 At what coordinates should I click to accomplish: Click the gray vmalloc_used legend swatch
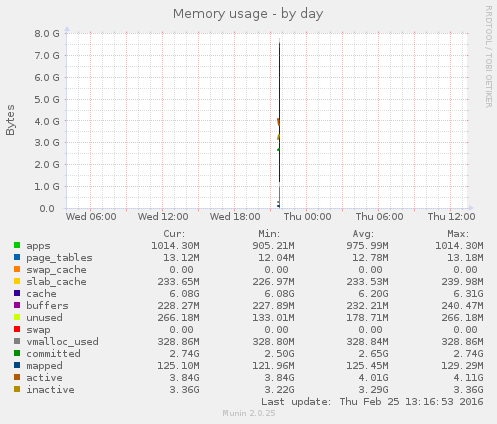click(x=17, y=341)
